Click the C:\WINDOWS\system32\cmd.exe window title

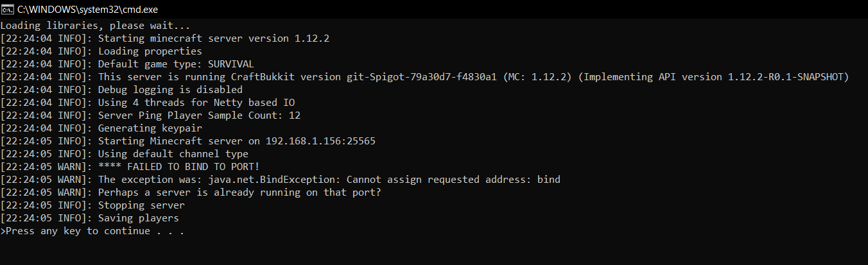(x=88, y=9)
